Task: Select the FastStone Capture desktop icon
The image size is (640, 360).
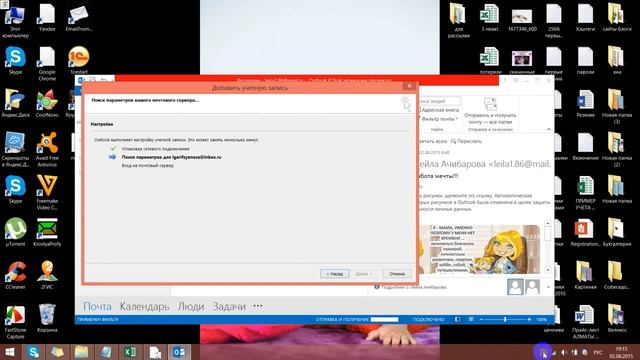Action: (15, 322)
